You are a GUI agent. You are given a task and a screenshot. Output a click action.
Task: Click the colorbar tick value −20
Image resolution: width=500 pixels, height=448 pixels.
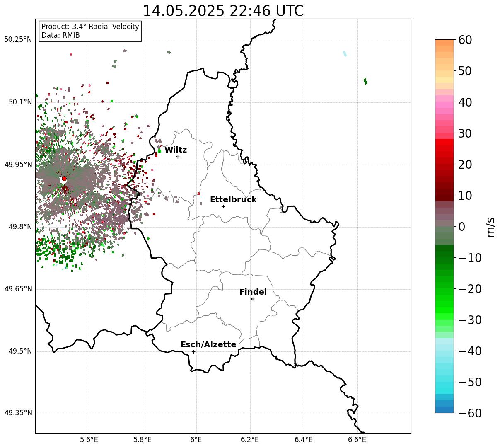click(469, 289)
